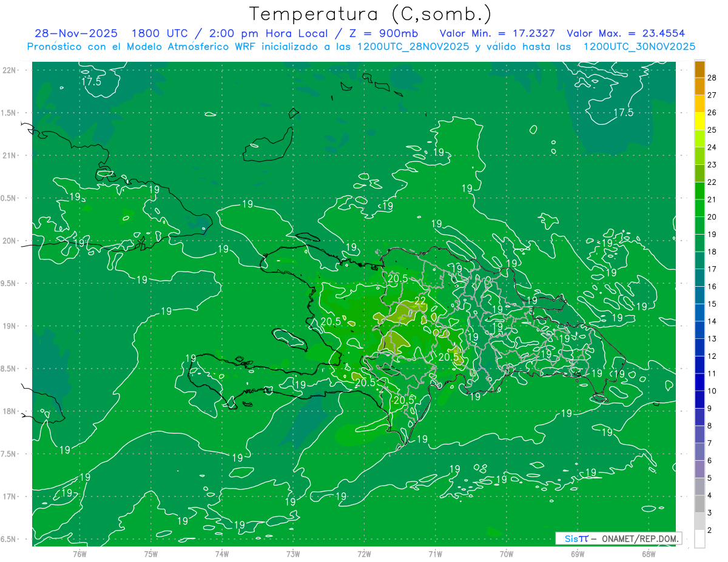Pick the olive-green swatch between 22 and 23
Viewport: 728px width, 562px height.
pos(699,173)
